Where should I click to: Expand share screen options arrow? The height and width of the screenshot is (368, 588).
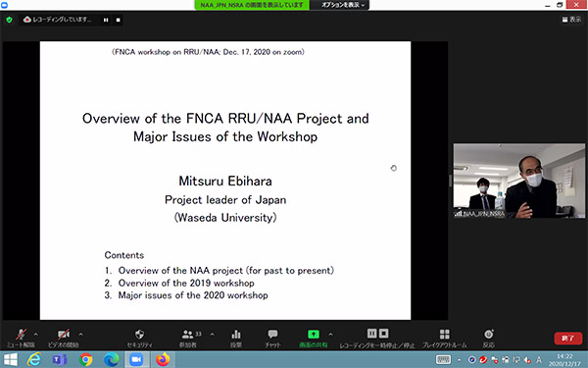click(x=330, y=334)
